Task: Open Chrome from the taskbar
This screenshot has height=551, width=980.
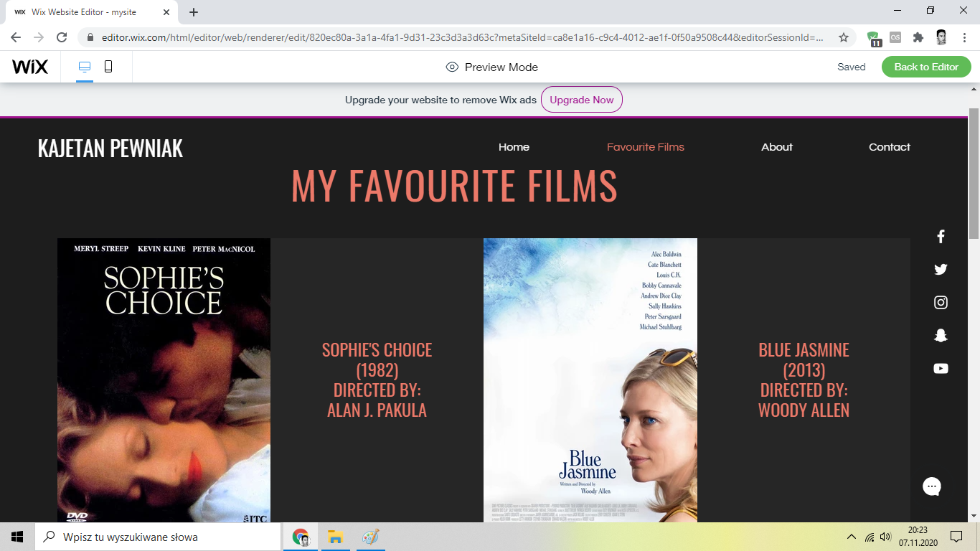Action: point(301,537)
